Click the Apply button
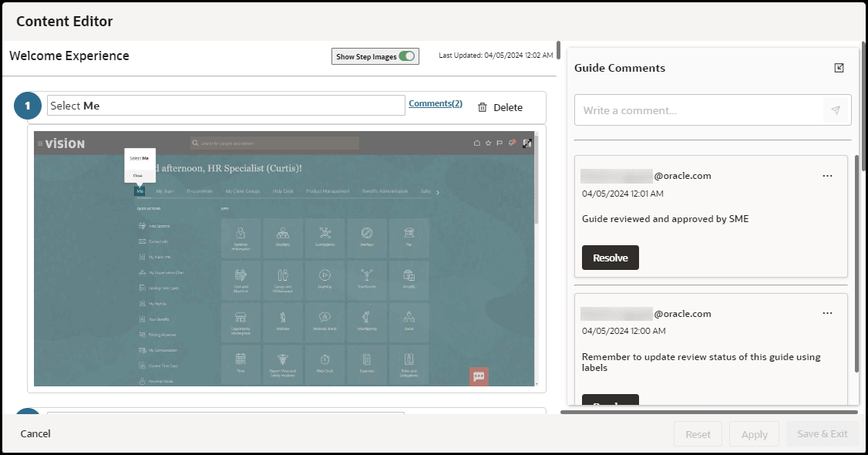This screenshot has height=455, width=868. [754, 434]
